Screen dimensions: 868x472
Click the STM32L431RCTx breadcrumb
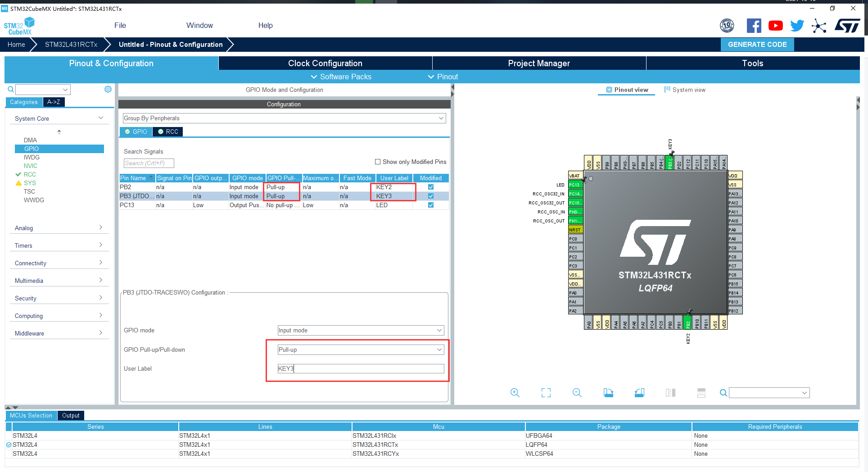point(71,44)
